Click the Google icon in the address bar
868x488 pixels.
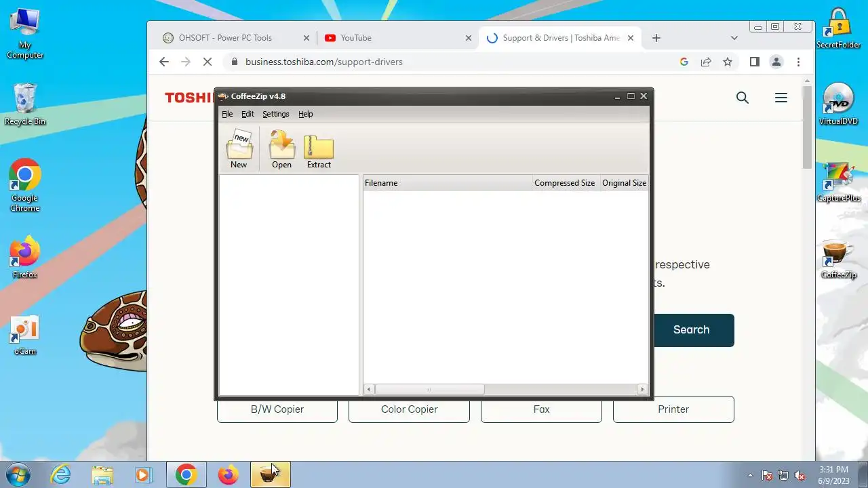[684, 62]
